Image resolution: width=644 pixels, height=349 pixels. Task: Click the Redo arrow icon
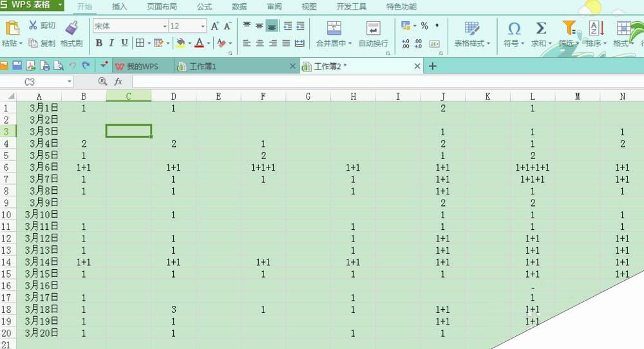point(86,65)
